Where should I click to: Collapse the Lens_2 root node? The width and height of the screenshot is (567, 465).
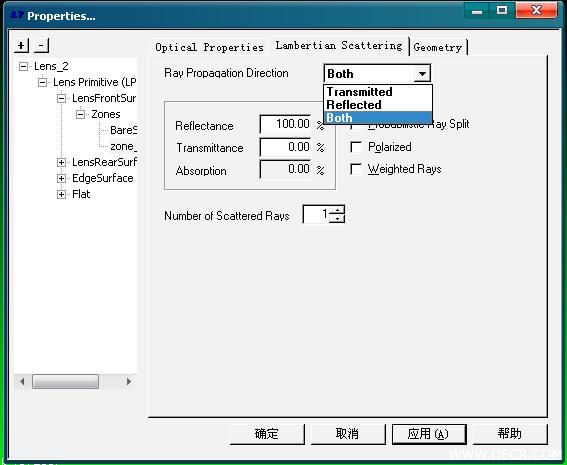pos(24,67)
